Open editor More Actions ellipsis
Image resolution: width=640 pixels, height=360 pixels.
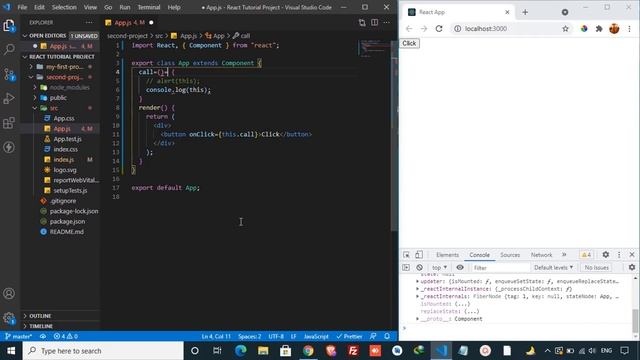click(387, 22)
